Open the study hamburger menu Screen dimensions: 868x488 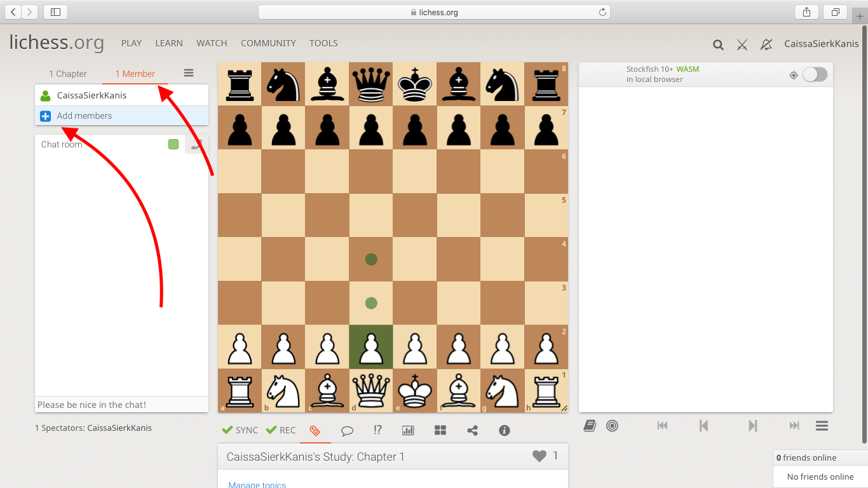click(189, 73)
